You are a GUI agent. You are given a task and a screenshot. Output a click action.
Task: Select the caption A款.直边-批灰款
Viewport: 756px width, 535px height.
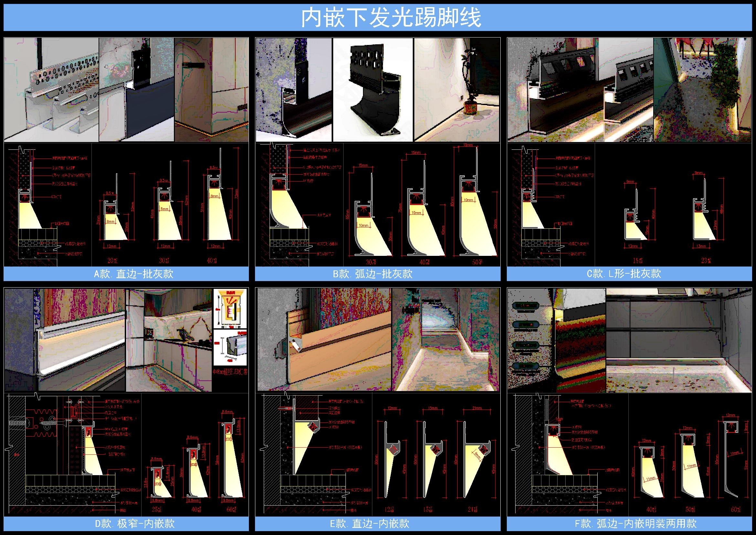(x=133, y=274)
